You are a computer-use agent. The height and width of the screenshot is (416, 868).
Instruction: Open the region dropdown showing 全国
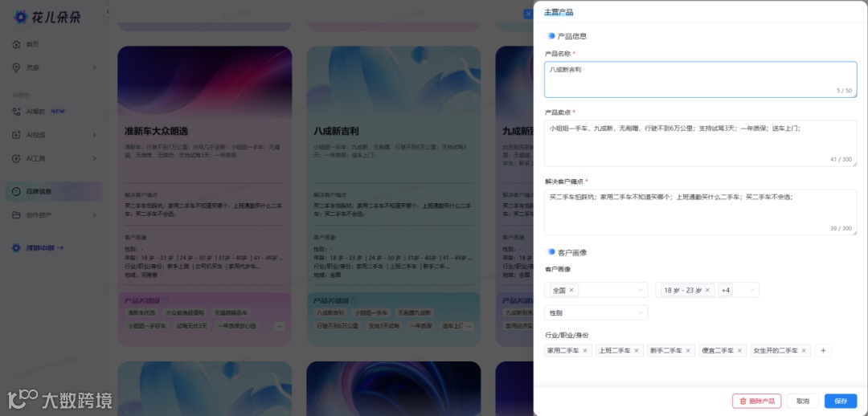point(596,290)
